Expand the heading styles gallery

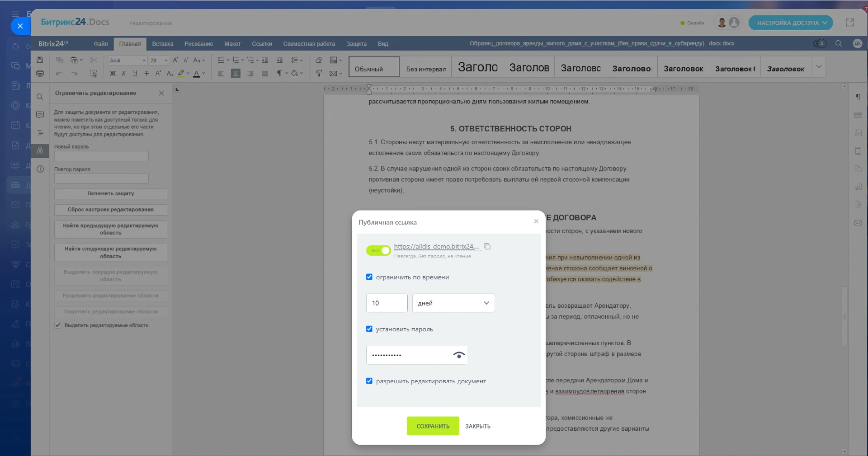point(819,67)
